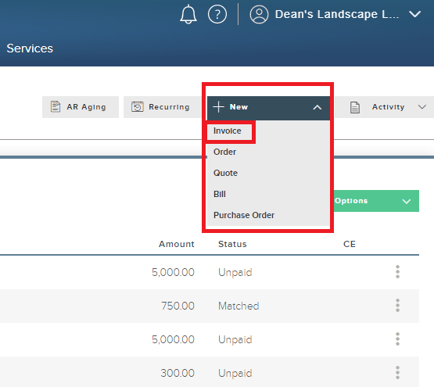Select Order from the New menu
This screenshot has height=387, width=434.
click(x=225, y=152)
